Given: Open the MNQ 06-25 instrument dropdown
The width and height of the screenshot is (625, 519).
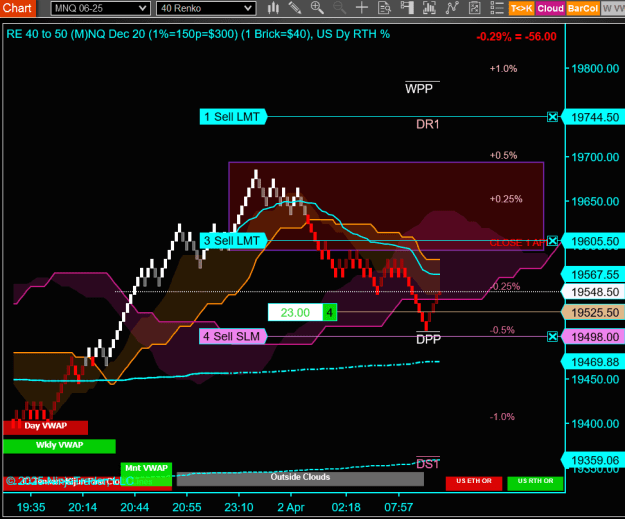Looking at the screenshot, I should 100,8.
